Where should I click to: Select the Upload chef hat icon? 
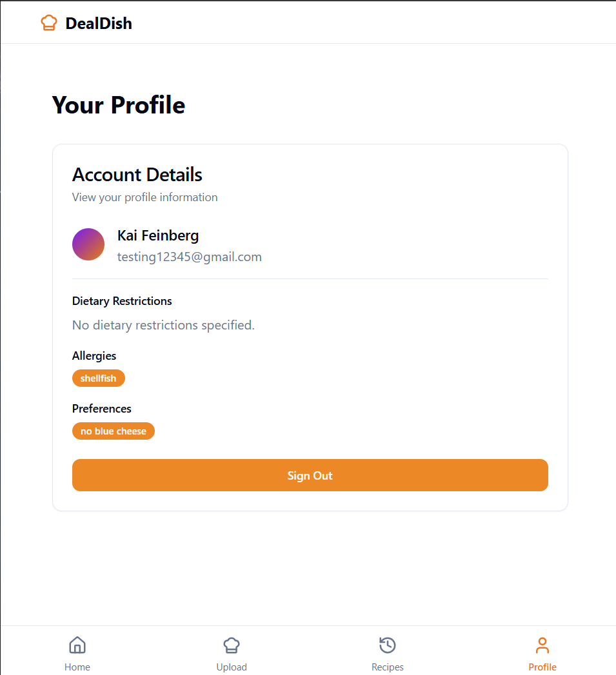click(232, 645)
